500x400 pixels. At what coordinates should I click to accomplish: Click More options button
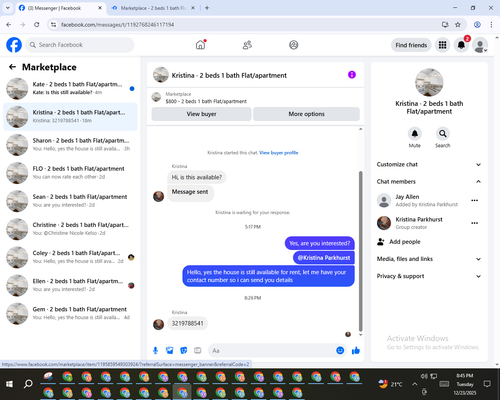[306, 114]
